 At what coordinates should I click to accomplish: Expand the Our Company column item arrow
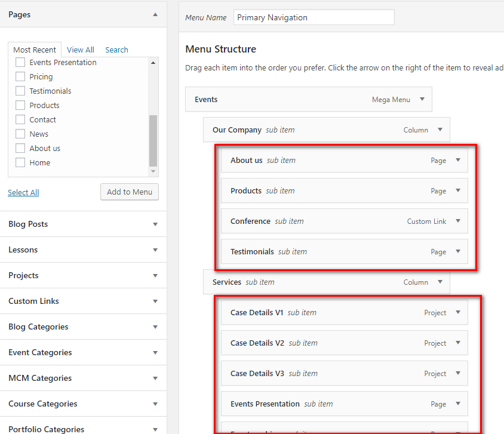point(440,130)
